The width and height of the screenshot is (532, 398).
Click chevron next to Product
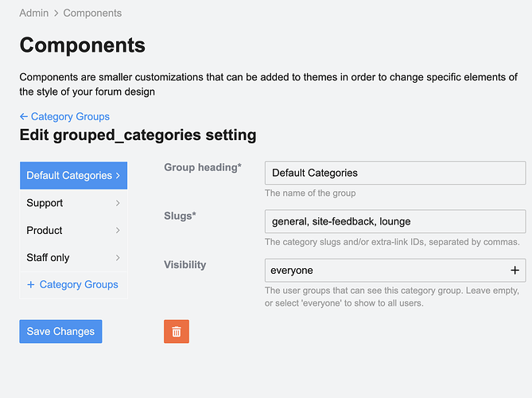point(118,230)
